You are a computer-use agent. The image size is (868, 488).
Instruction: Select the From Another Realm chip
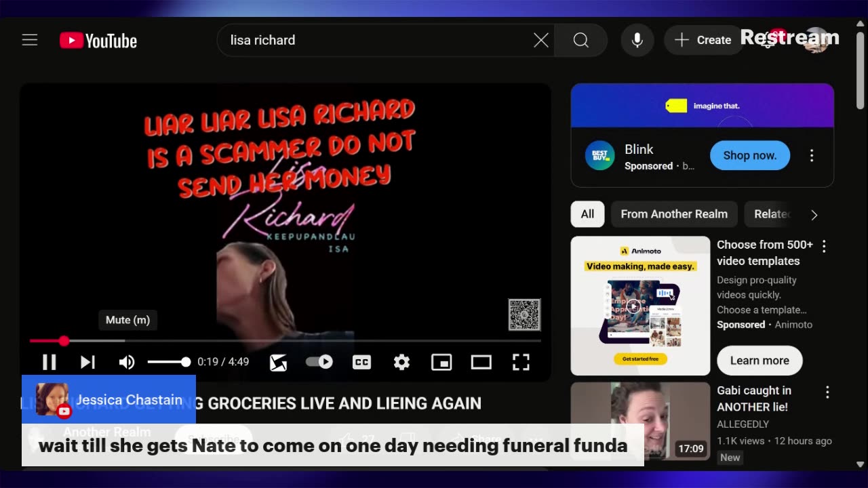[674, 214]
